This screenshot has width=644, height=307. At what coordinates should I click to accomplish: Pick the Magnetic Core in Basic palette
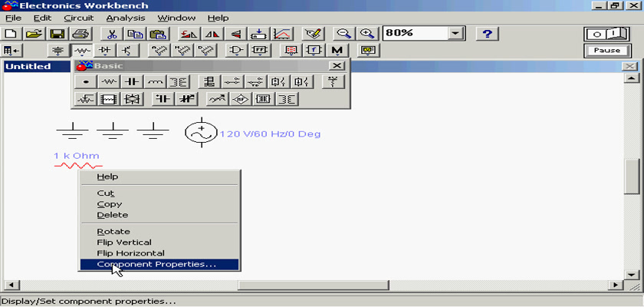[x=263, y=99]
